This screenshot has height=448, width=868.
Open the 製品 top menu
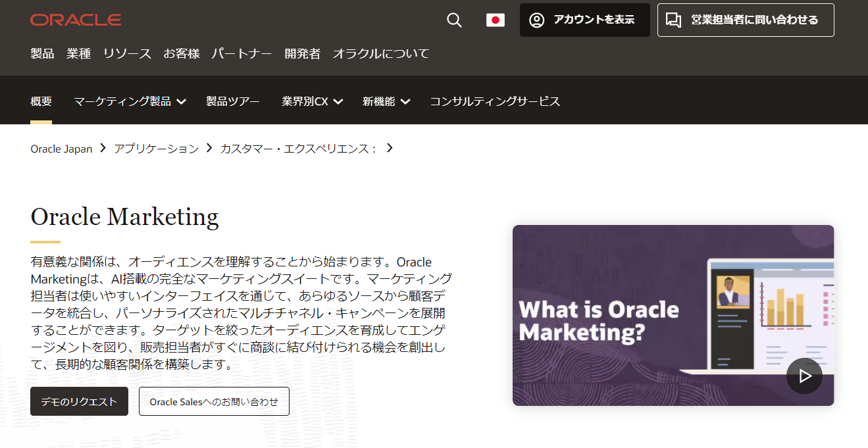point(42,54)
